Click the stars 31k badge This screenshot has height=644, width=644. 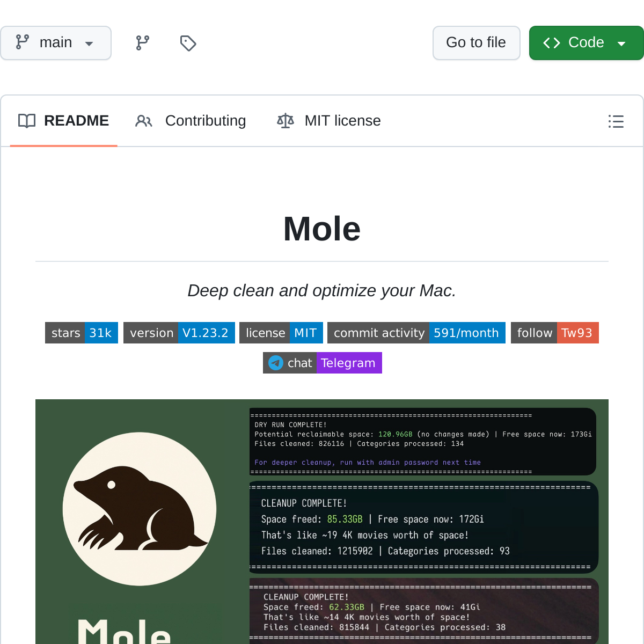tap(82, 333)
